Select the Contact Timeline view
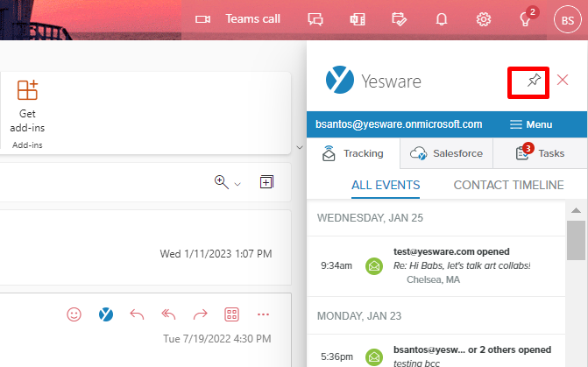The width and height of the screenshot is (588, 367). [508, 185]
